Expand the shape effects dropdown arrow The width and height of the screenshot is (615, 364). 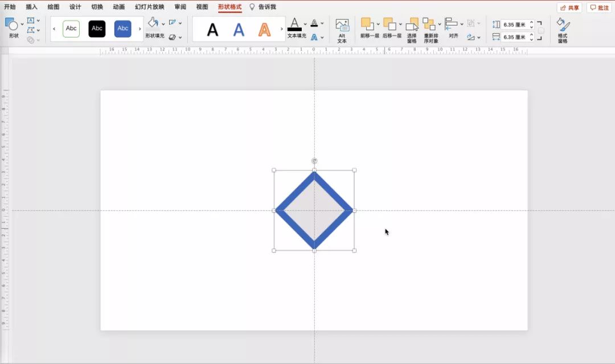pyautogui.click(x=180, y=38)
